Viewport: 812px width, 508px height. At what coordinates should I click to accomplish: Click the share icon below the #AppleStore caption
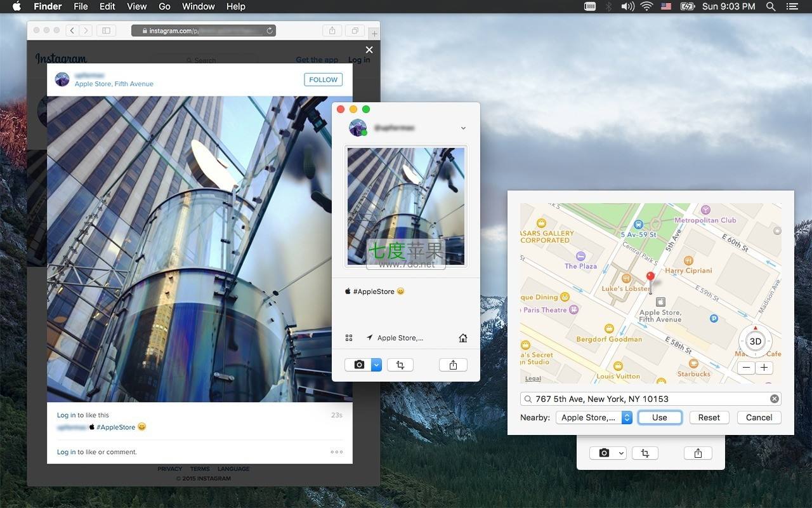coord(453,364)
